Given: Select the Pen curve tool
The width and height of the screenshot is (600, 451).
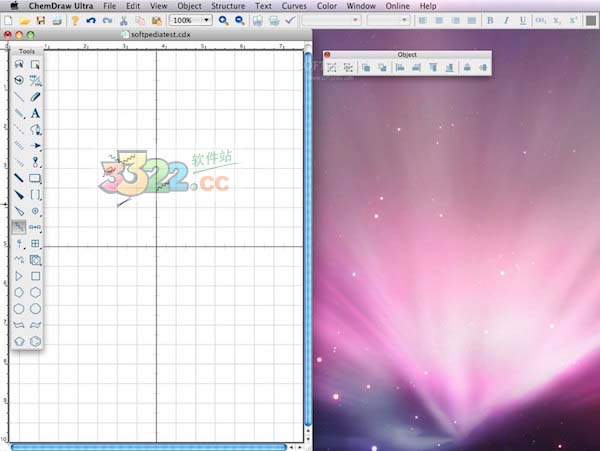Looking at the screenshot, I should pos(35,129).
